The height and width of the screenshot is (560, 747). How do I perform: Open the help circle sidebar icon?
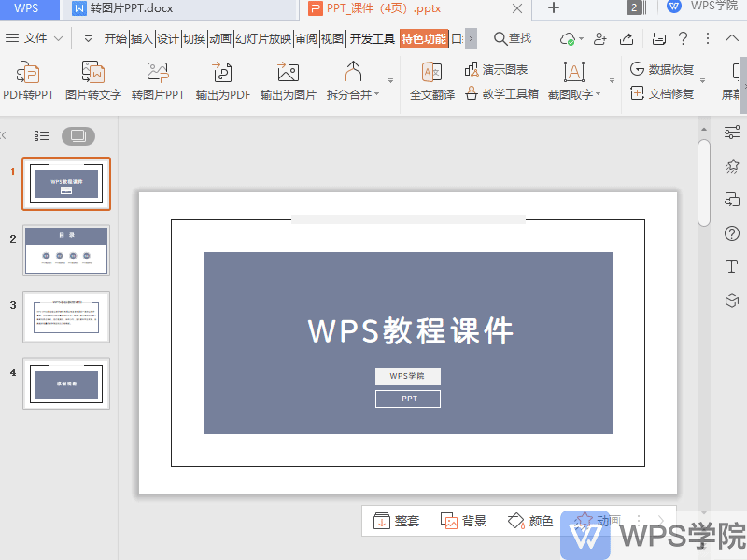coord(732,233)
